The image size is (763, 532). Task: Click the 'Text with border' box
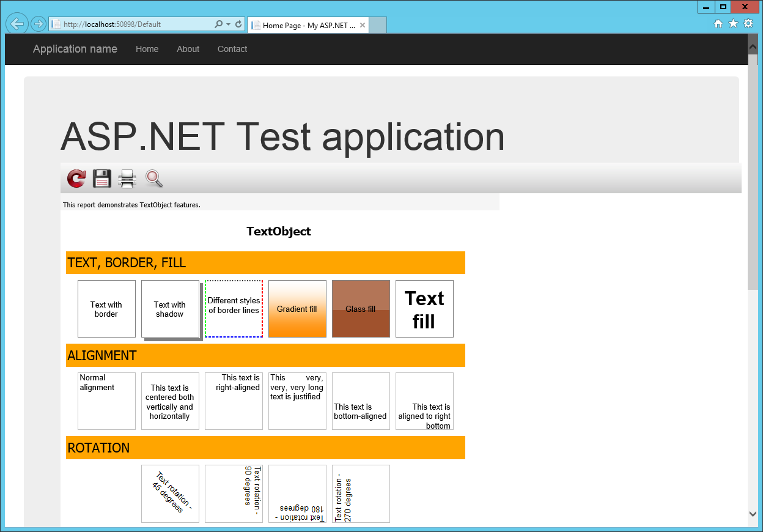106,309
